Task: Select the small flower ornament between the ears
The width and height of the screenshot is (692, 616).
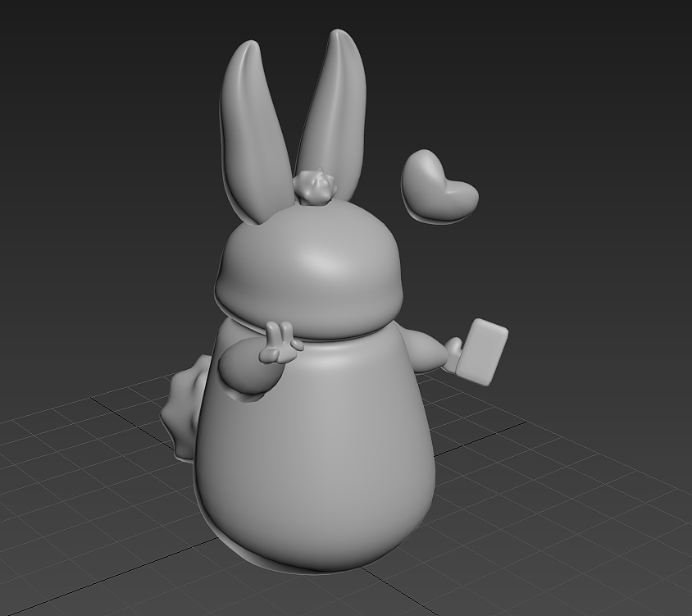Action: [315, 186]
